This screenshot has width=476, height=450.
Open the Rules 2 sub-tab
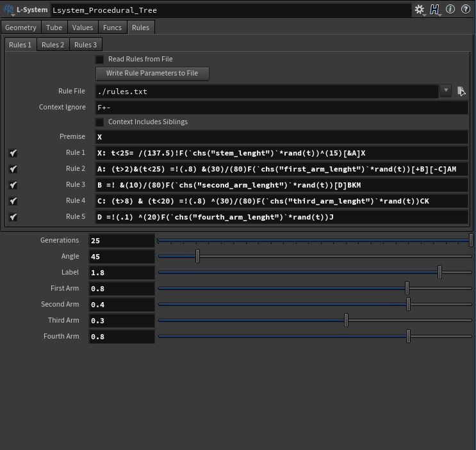[x=53, y=45]
